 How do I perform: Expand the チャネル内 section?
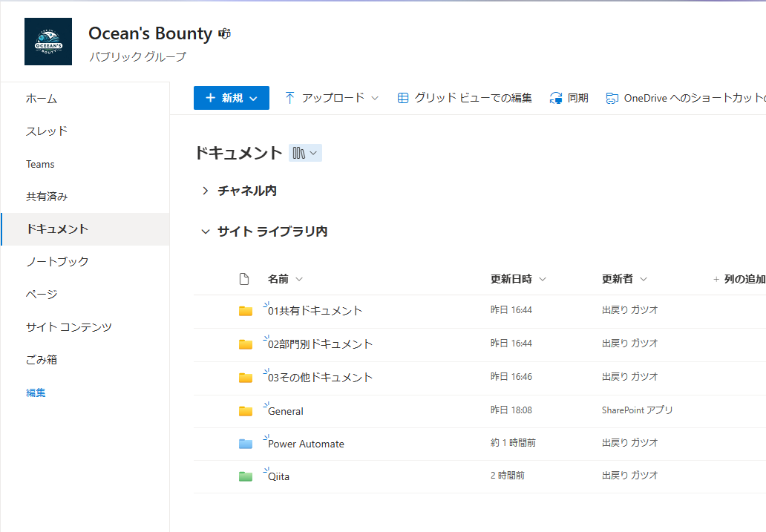206,191
